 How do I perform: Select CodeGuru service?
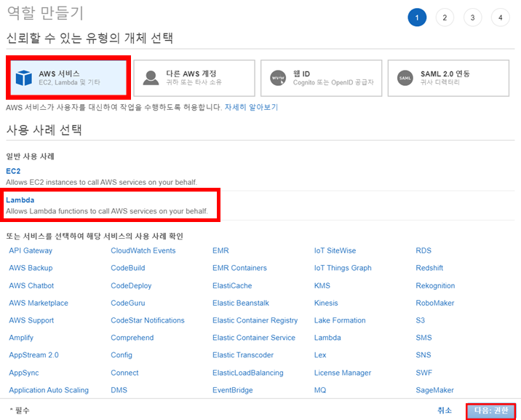pos(128,303)
